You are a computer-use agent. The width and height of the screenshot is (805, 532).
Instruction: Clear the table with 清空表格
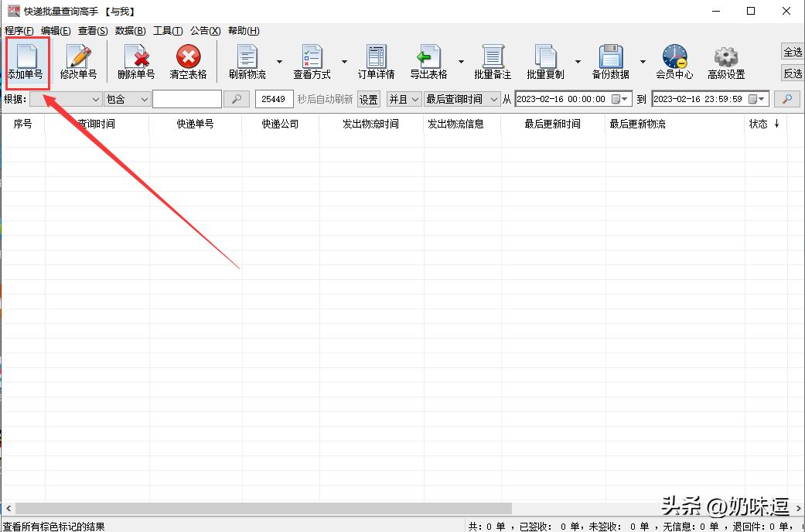(x=188, y=62)
